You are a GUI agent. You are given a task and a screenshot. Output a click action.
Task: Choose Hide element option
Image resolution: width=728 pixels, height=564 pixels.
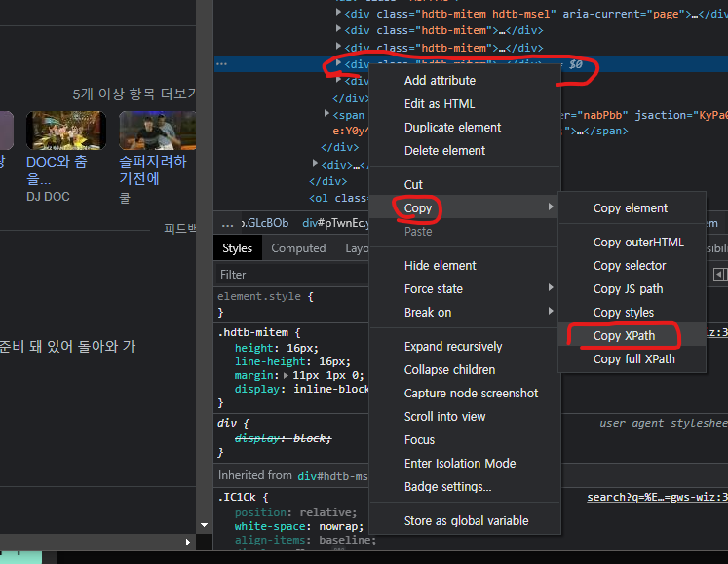click(465, 266)
